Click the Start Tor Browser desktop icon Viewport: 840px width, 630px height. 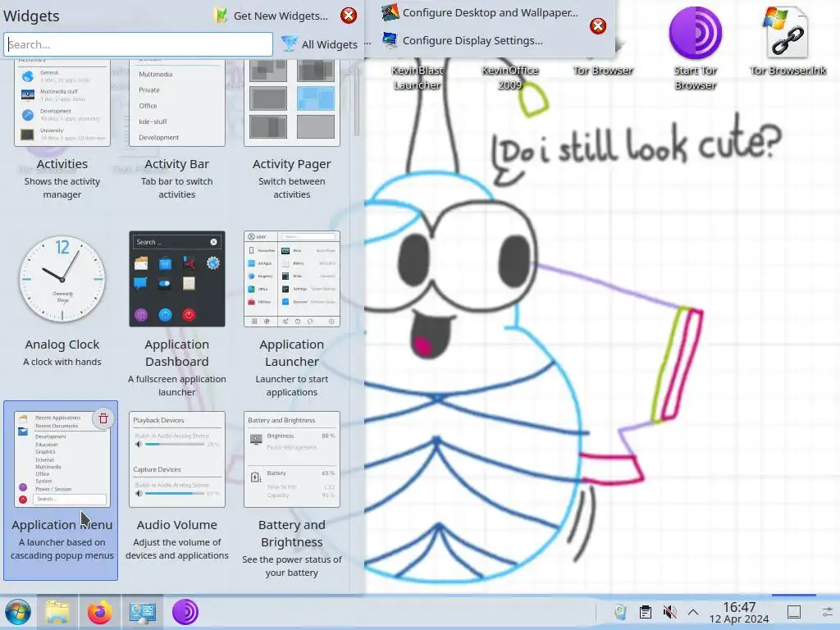point(696,48)
